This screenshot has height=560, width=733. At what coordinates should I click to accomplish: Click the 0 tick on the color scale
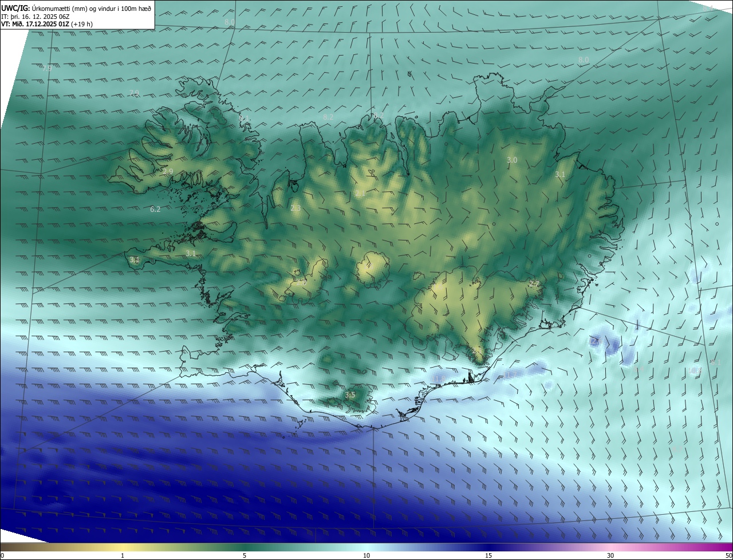tap(2, 555)
